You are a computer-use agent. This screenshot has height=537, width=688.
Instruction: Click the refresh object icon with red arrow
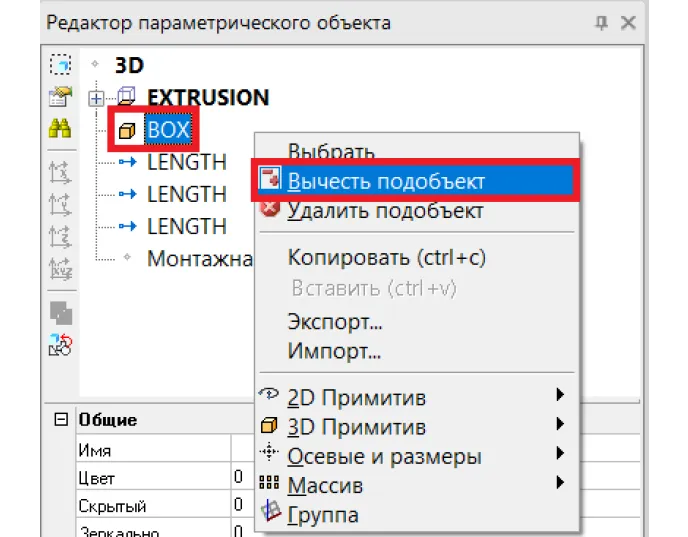(61, 344)
